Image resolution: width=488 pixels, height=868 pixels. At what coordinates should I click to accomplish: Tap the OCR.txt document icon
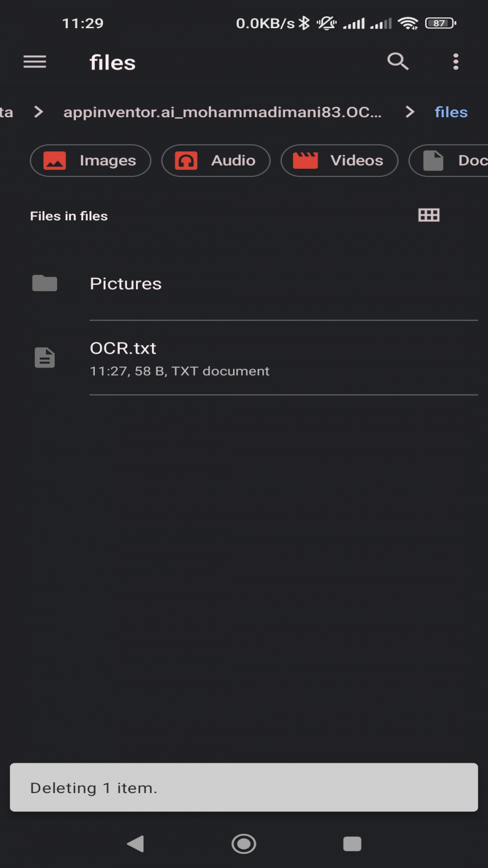click(44, 358)
